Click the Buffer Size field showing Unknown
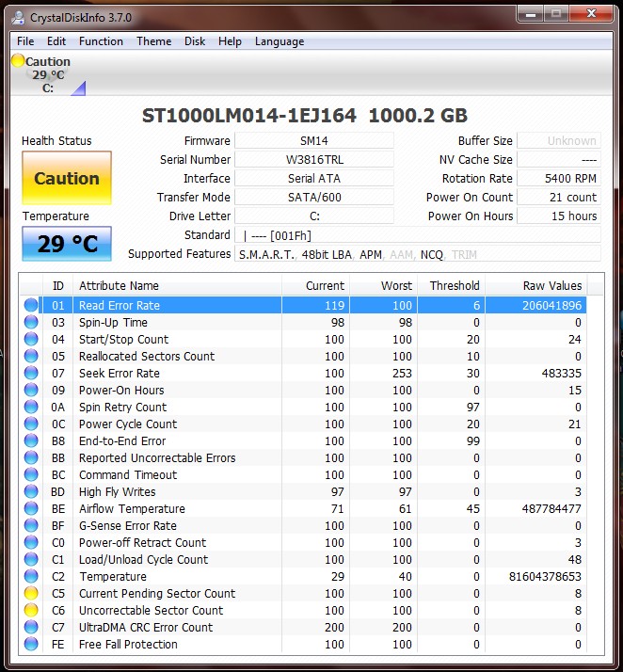 click(559, 140)
